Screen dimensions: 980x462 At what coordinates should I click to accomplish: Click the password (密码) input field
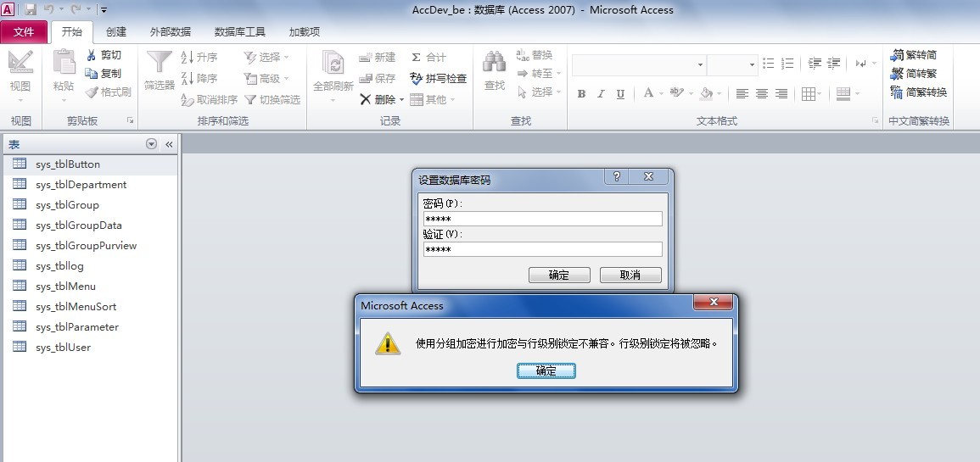[x=542, y=219]
